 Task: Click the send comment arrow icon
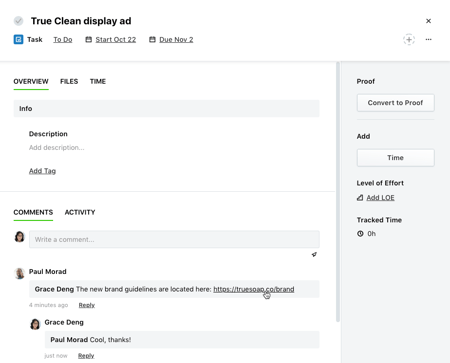coord(314,255)
